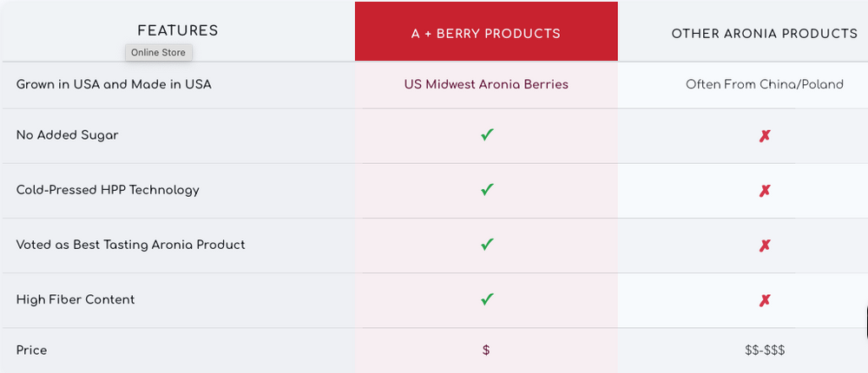Click the US Midwest Aronia Berries text
Screen dimensions: 868x373
pyautogui.click(x=486, y=84)
